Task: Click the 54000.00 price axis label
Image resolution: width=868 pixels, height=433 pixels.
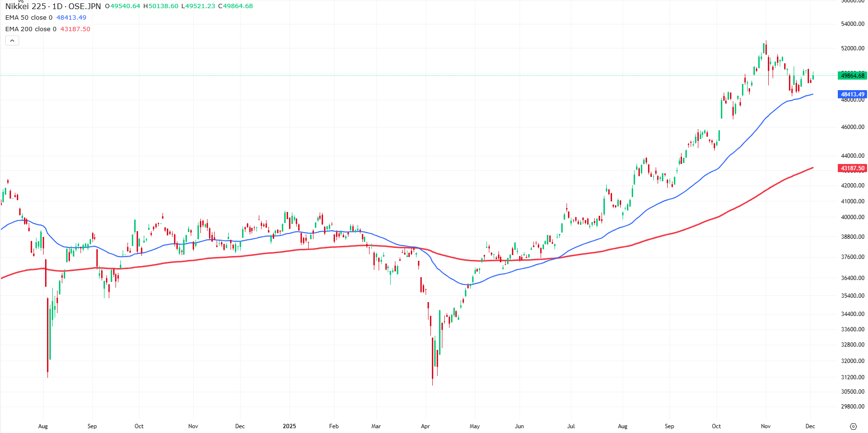Action: coord(853,24)
